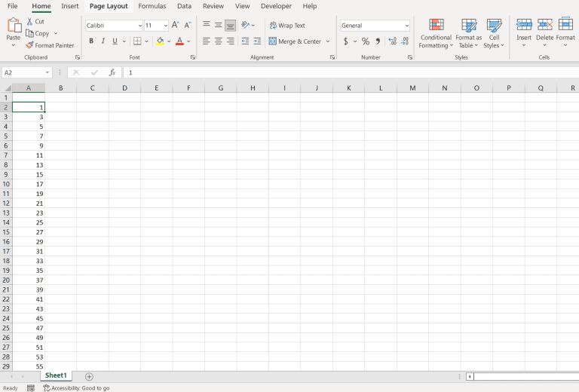The image size is (579, 392).
Task: Apply Percent Style to selected cell
Action: click(366, 41)
